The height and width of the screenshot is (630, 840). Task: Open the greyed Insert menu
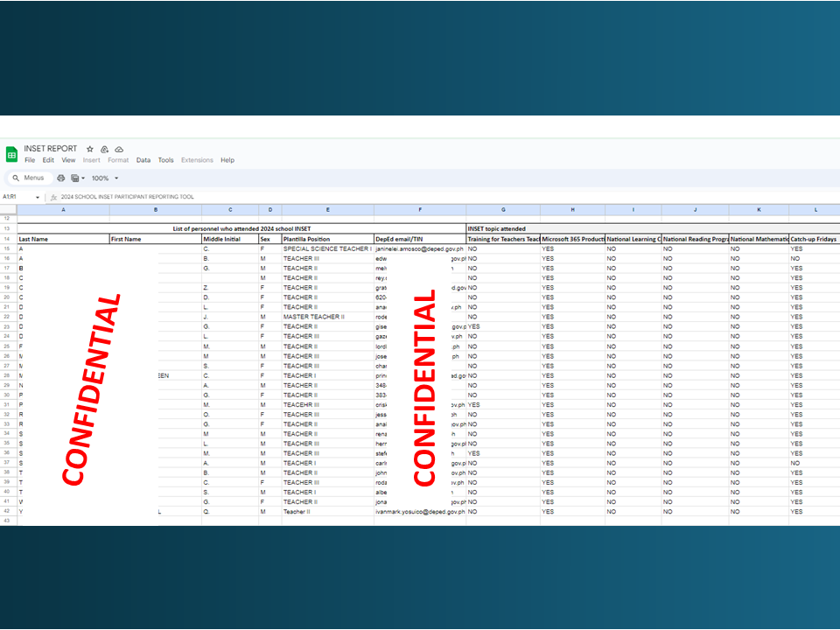tap(92, 160)
